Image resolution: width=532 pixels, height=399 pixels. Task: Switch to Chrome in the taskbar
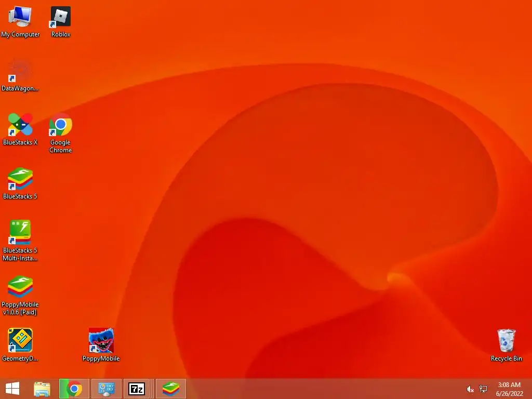click(74, 389)
